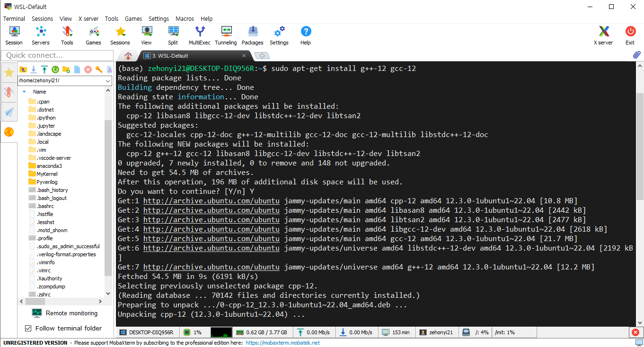This screenshot has height=347, width=644.
Task: Open the View menu
Action: click(x=66, y=19)
